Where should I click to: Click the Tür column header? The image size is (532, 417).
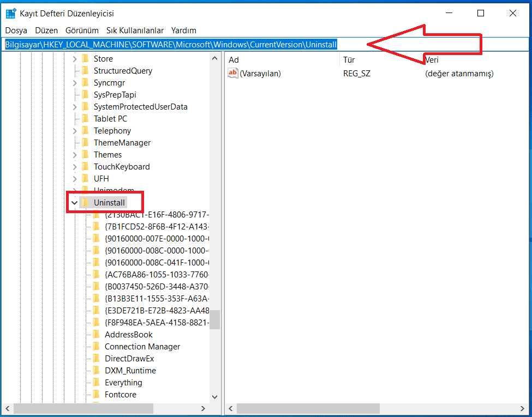click(x=380, y=60)
